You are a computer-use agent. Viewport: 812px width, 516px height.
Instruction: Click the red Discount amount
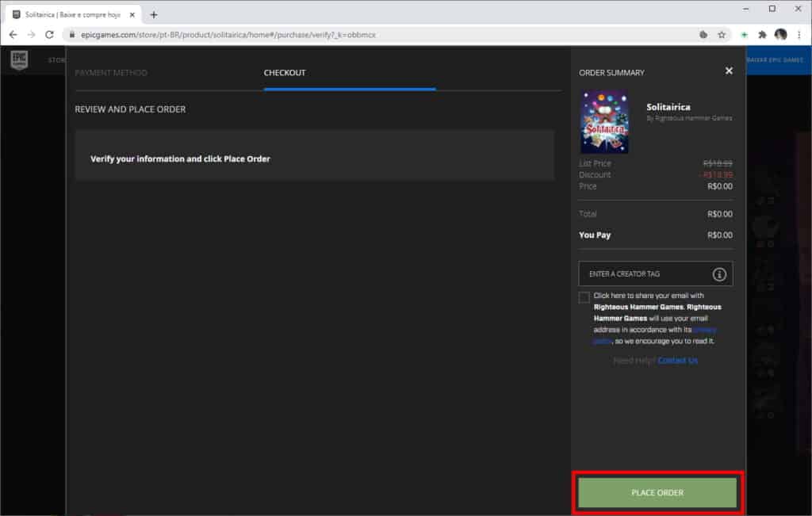click(717, 175)
